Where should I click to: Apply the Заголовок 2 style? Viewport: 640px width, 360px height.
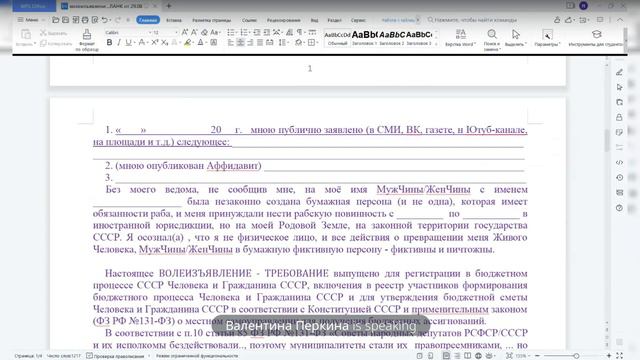pos(391,38)
